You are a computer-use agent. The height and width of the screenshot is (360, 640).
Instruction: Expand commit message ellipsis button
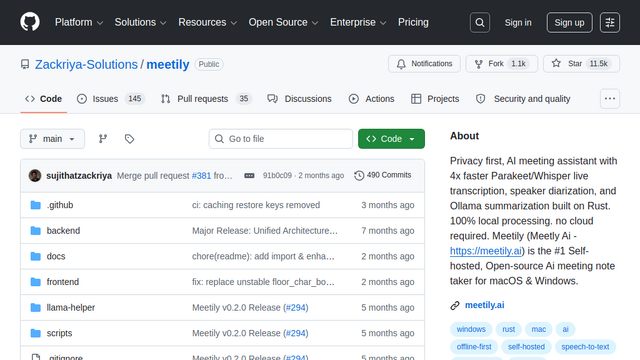[x=249, y=176]
